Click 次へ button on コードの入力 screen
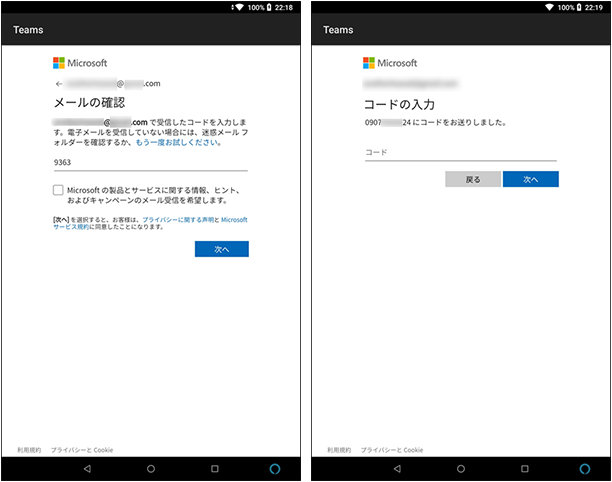 (530, 179)
